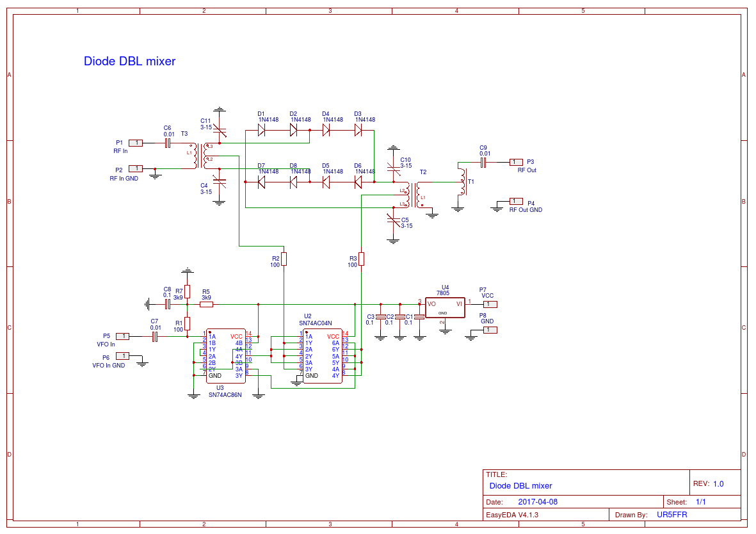Screen dimensions: 756x534
Task: Click the U2 SN74AC04N chip body
Action: 322,357
